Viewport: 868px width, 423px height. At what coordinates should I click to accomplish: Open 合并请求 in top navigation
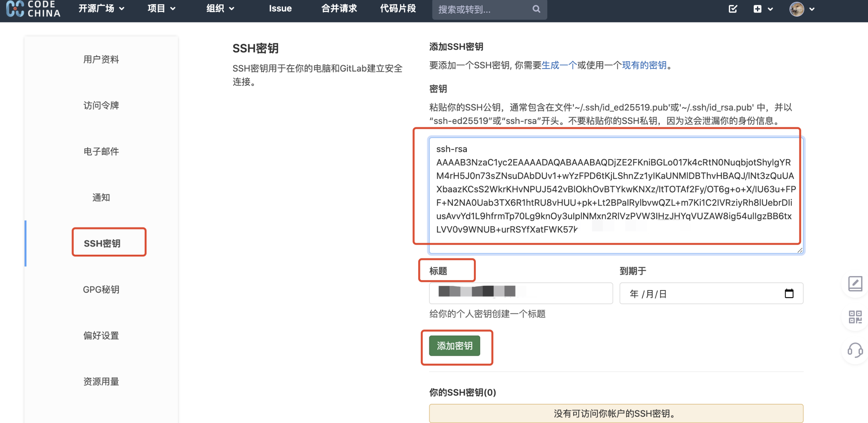pyautogui.click(x=339, y=8)
